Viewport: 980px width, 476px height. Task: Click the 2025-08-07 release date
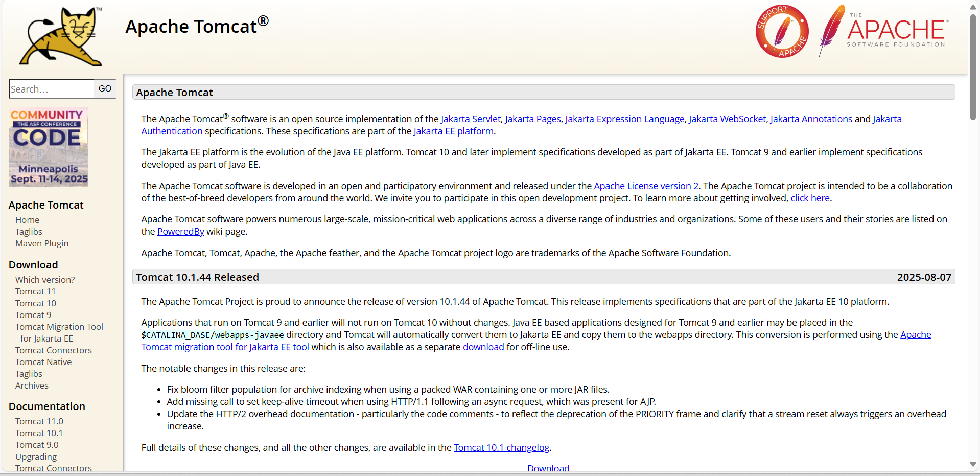[924, 277]
